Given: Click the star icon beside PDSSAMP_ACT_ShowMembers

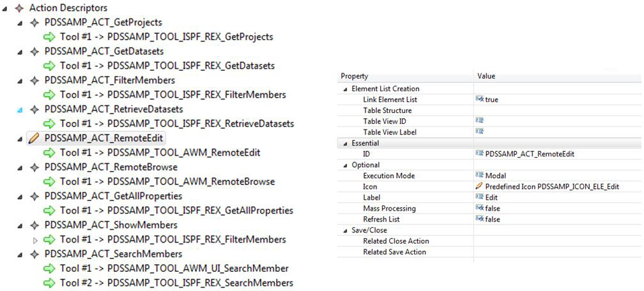Looking at the screenshot, I should (34, 225).
